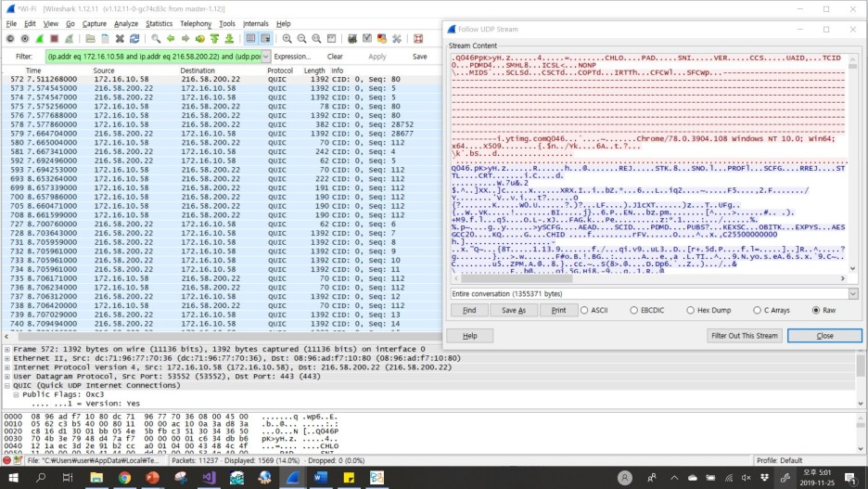868x489 pixels.
Task: Toggle auto scroll during live capture
Action: [265, 39]
